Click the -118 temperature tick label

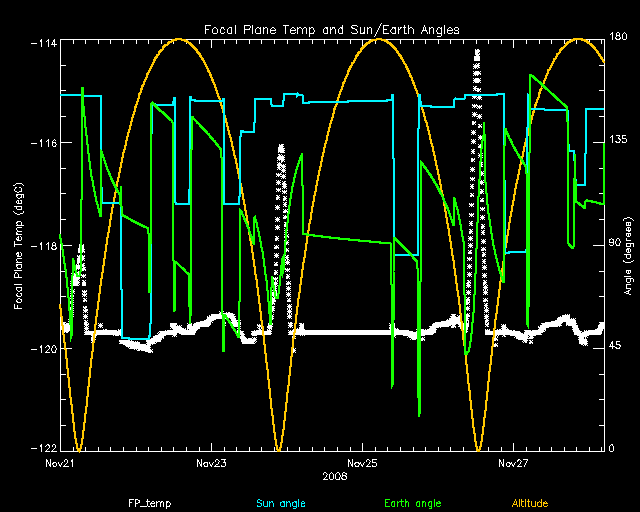[43, 246]
